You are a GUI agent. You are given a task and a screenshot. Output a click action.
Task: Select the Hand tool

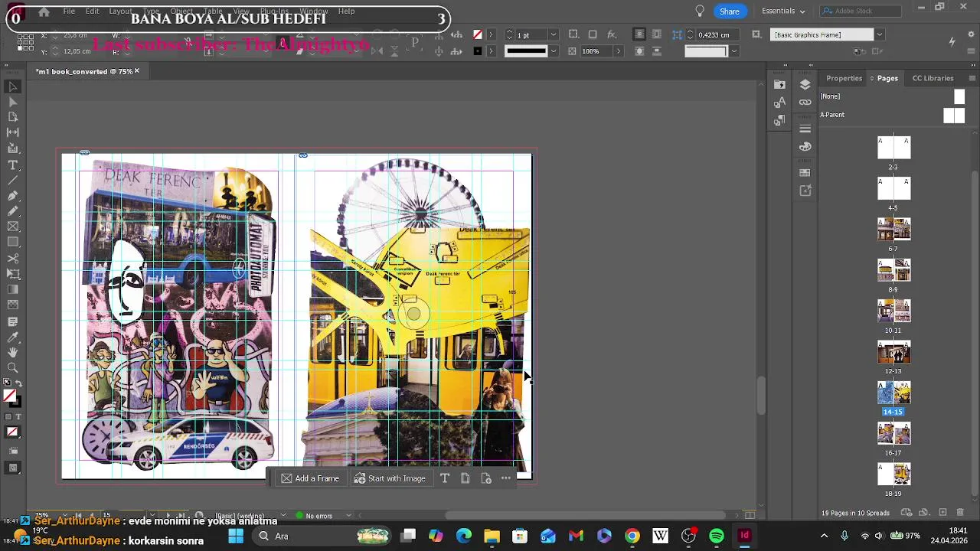pyautogui.click(x=13, y=352)
